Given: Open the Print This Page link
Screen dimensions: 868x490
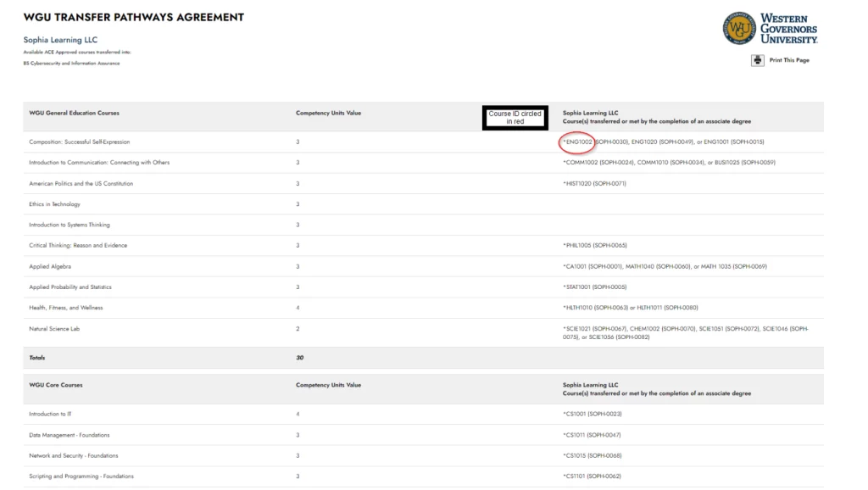Looking at the screenshot, I should pos(789,60).
